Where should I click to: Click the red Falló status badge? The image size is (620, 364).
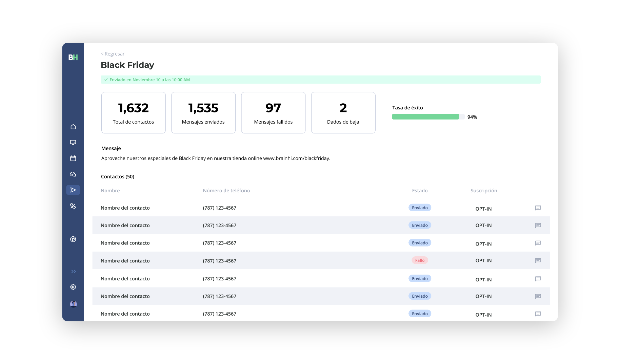[x=420, y=260]
